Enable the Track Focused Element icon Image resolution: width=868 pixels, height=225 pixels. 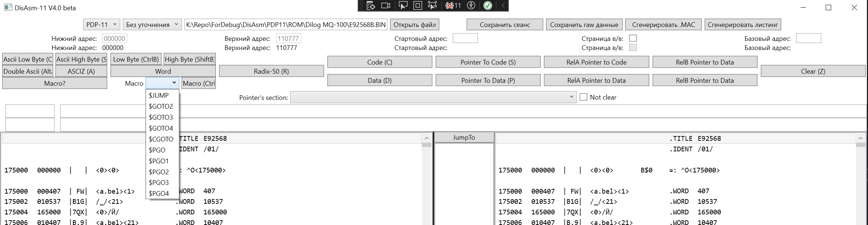click(432, 5)
